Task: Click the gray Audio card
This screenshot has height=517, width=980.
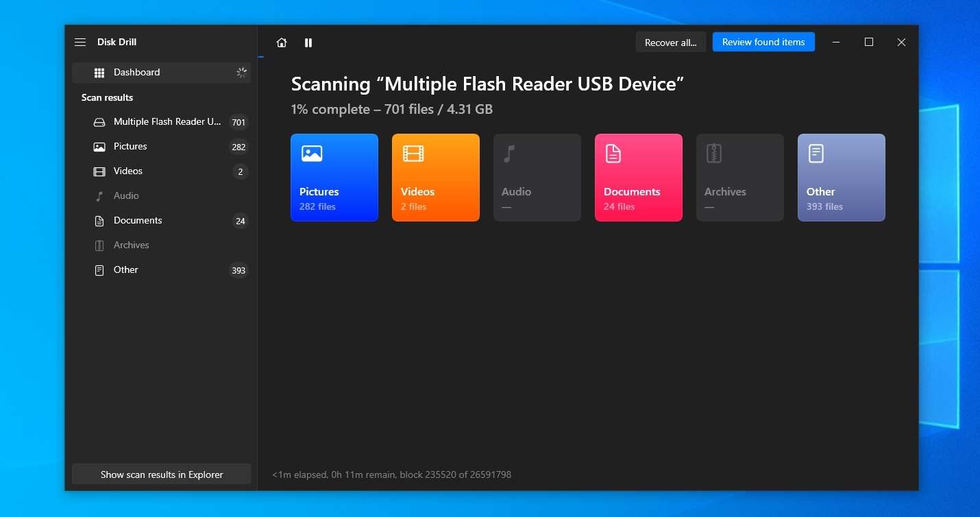Action: [x=537, y=178]
